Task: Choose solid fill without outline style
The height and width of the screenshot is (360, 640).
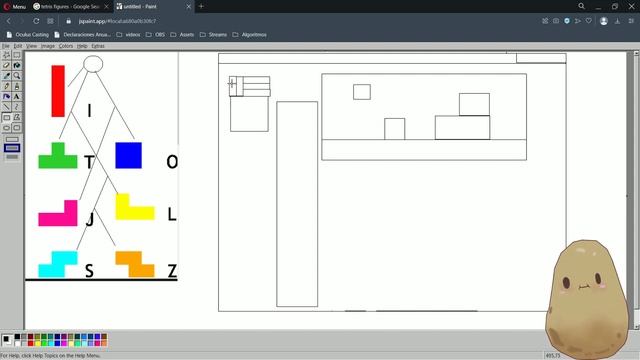Action: [x=12, y=157]
